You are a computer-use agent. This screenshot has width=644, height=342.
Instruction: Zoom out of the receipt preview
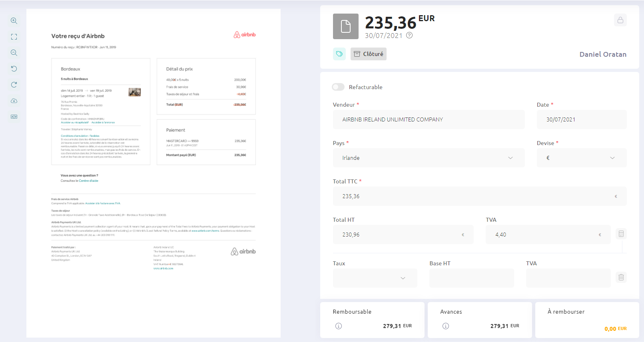[x=14, y=53]
